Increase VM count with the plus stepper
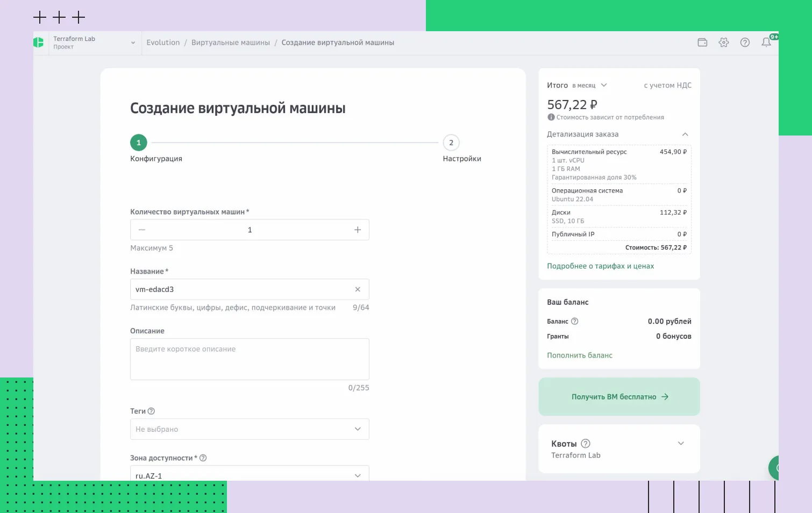Viewport: 812px width, 513px height. point(358,230)
